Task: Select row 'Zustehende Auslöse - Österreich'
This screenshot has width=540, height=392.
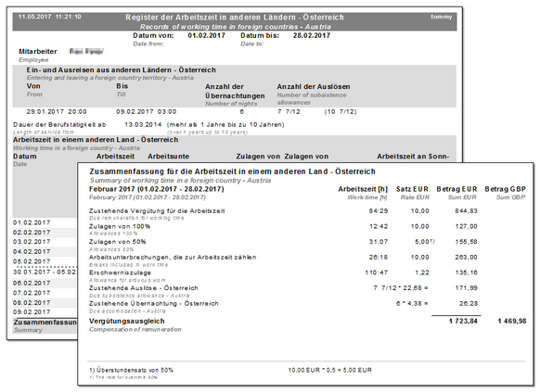Action: pos(144,288)
